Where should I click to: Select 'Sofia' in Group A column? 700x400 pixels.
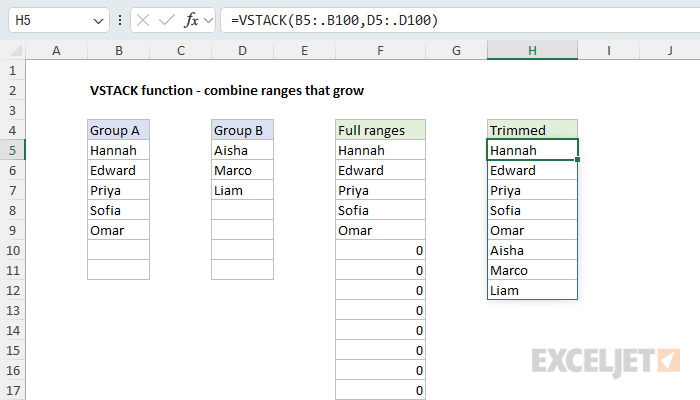point(118,210)
